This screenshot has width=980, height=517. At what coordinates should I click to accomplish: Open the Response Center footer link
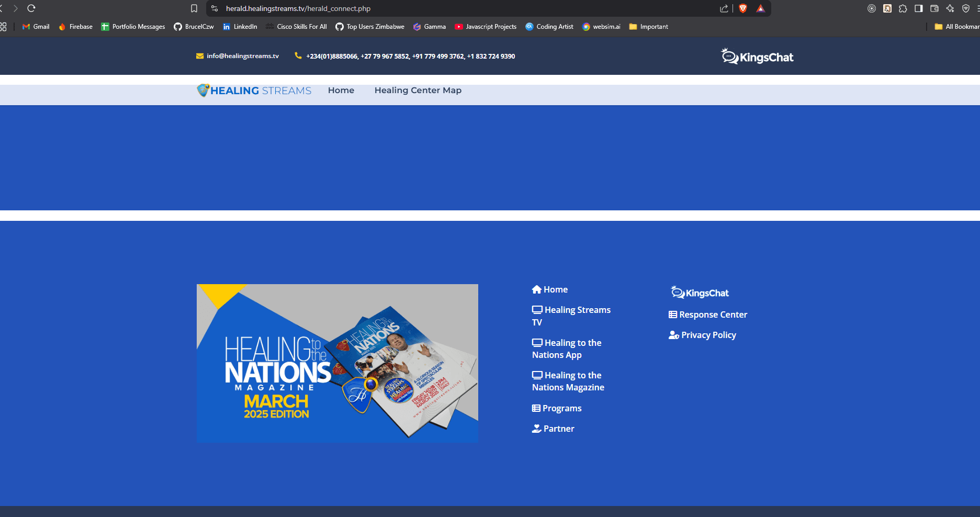tap(708, 314)
